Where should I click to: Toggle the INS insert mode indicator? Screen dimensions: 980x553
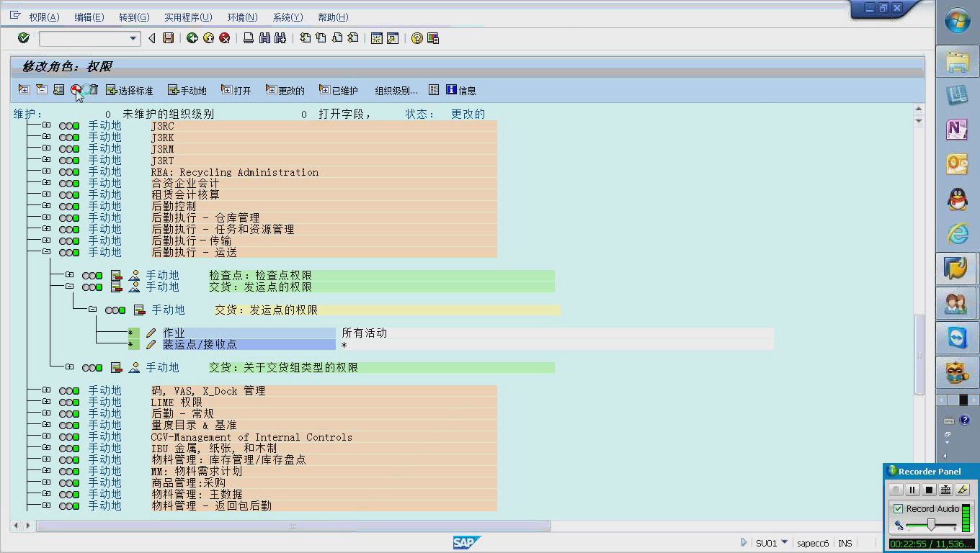coord(845,544)
